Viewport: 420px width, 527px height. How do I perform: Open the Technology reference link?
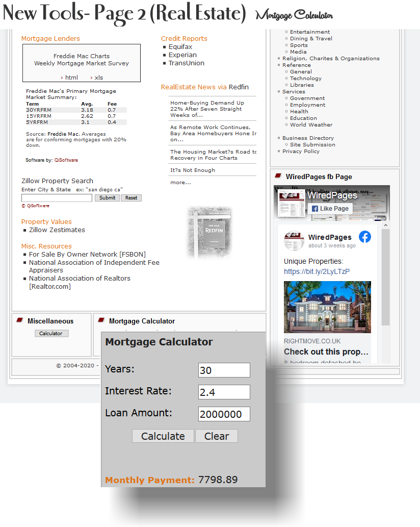[x=306, y=79]
